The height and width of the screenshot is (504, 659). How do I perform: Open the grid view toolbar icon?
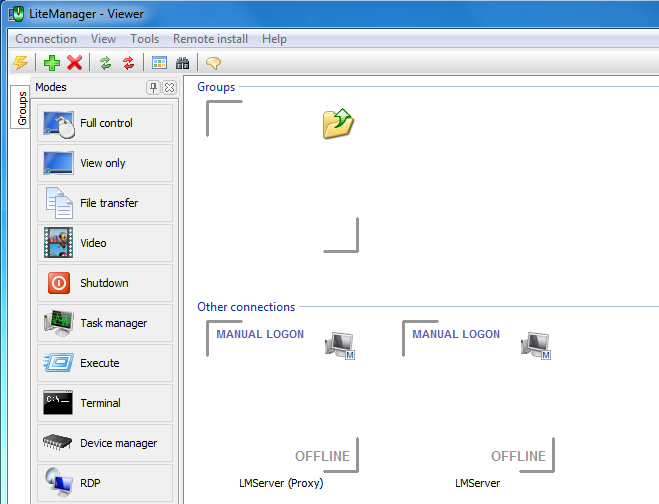159,63
